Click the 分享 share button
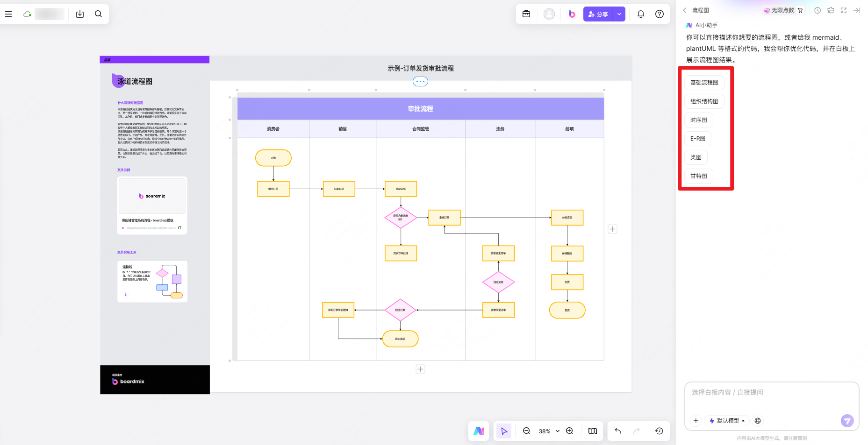 (598, 14)
